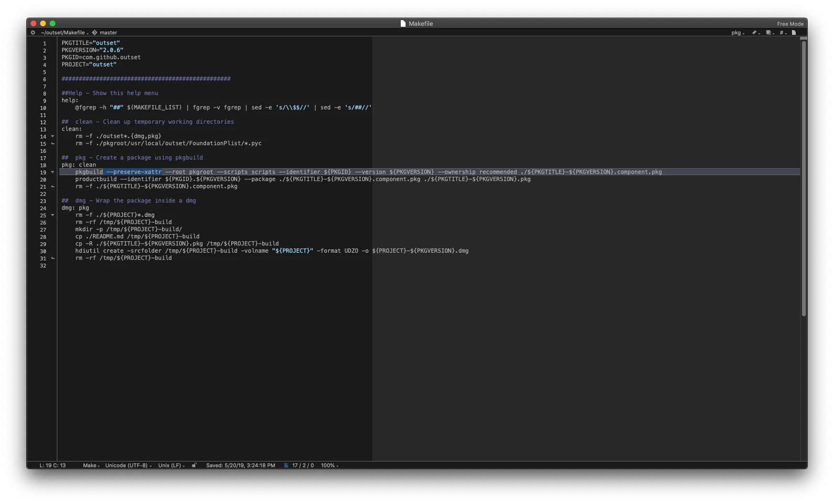Click the ## dmg - Wrap the package comment
The image size is (834, 504).
tap(128, 201)
